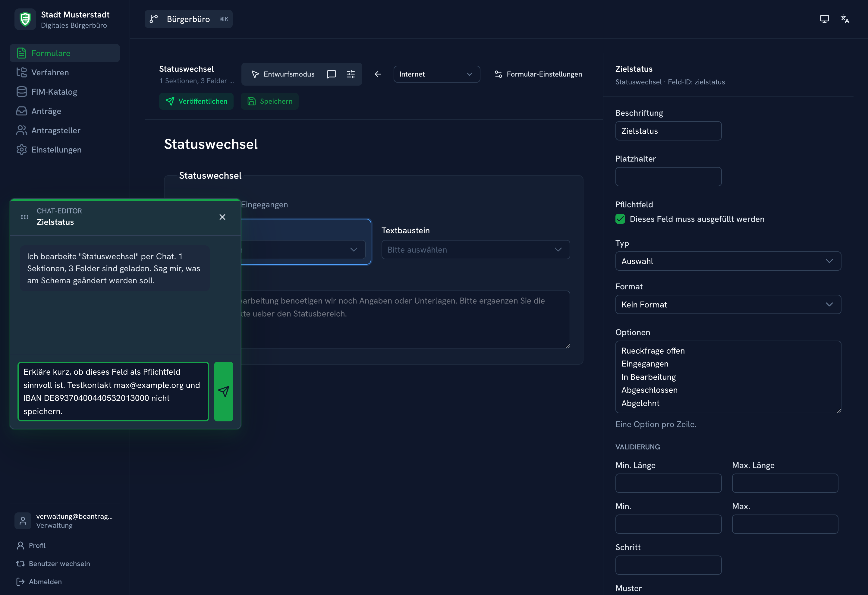The width and height of the screenshot is (868, 595).
Task: Grab the chat editor drag handle dots
Action: point(25,217)
